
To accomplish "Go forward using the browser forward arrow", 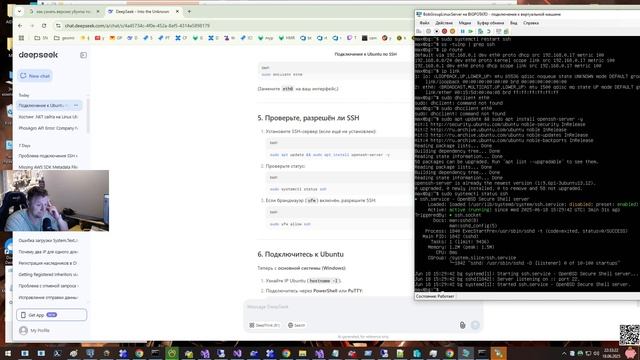I will tap(32, 25).
